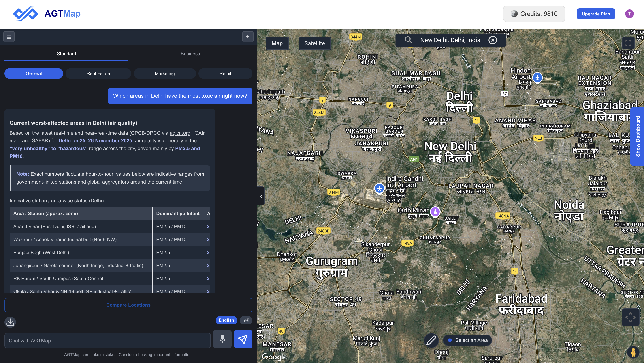Click the Current worst-affected areas heading
The width and height of the screenshot is (644, 363).
click(x=73, y=123)
